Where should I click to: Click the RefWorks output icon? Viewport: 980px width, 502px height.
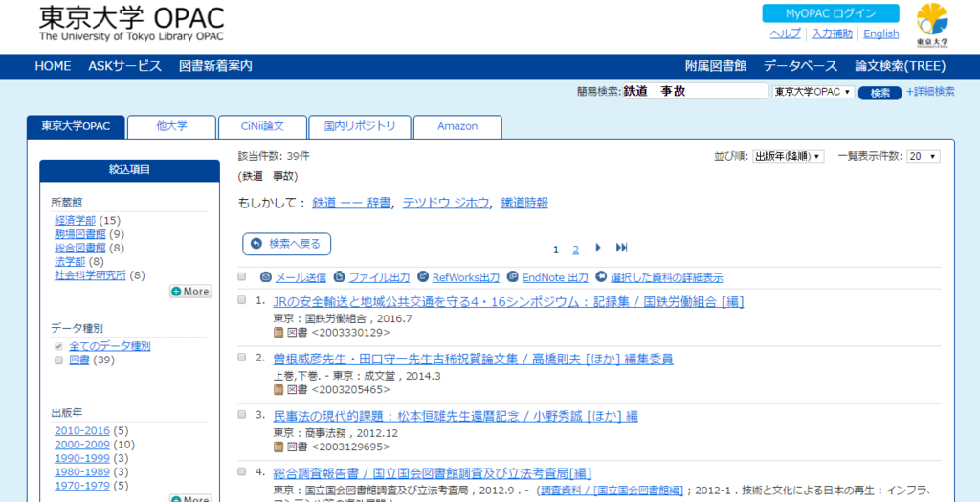click(x=422, y=276)
